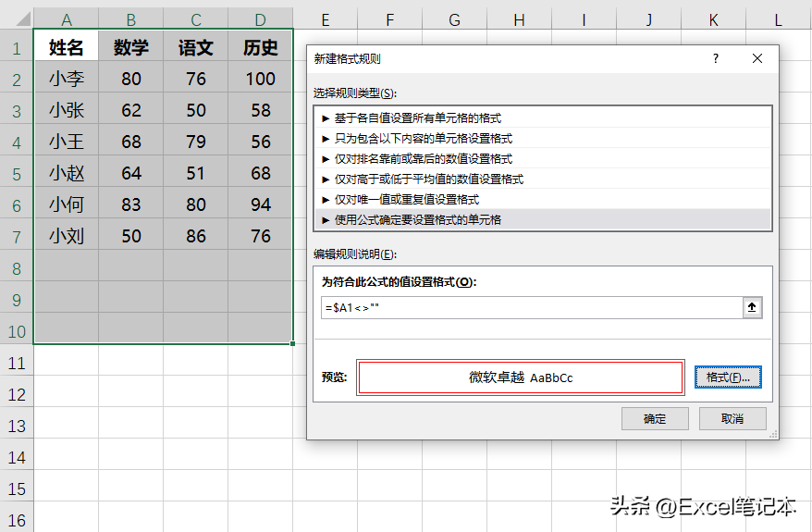This screenshot has width=812, height=532.
Task: Click the cell with name 小张
Action: (x=67, y=110)
